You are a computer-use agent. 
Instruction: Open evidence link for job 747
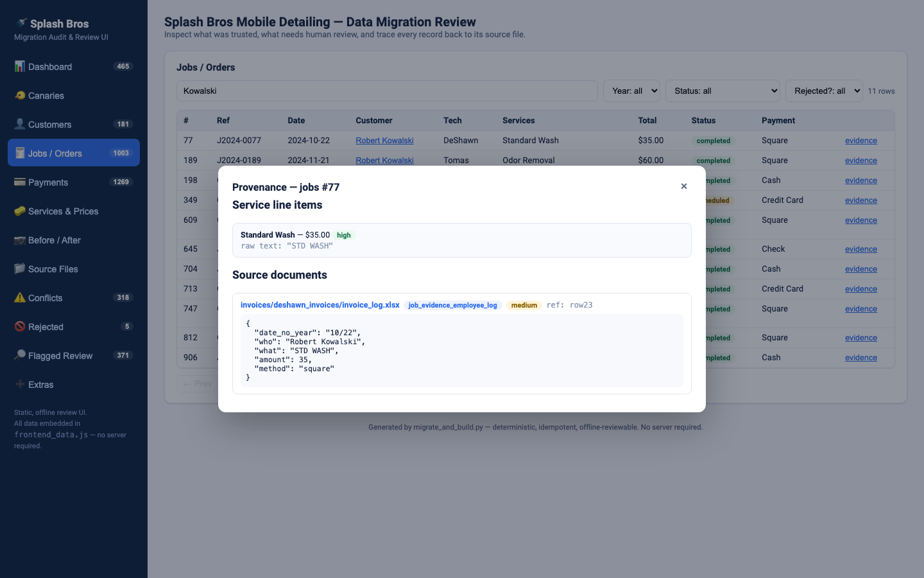[x=861, y=309]
